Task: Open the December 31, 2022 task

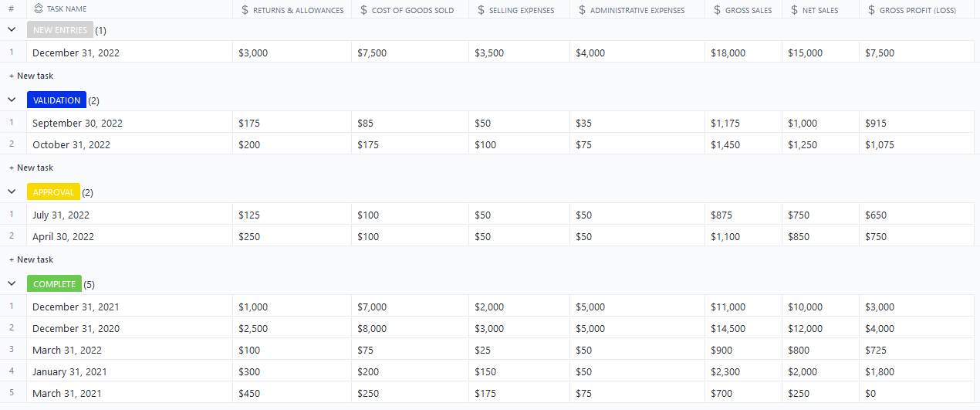Action: pos(76,53)
